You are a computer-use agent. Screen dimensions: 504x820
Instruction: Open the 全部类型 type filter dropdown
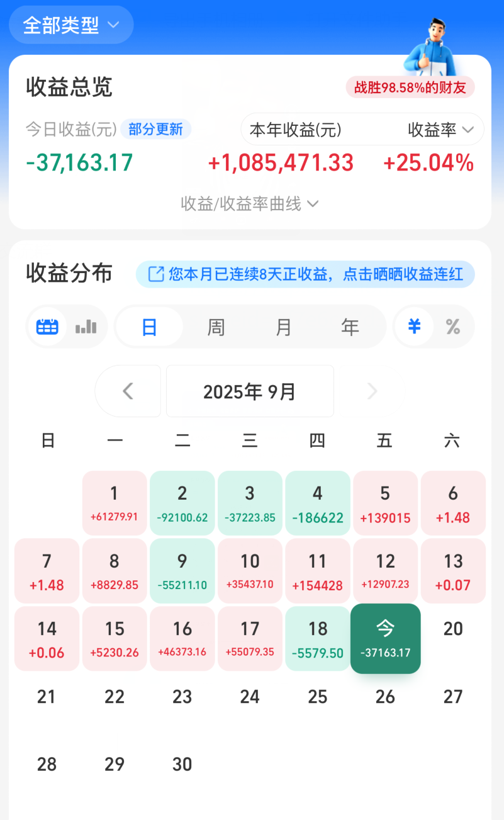point(71,25)
